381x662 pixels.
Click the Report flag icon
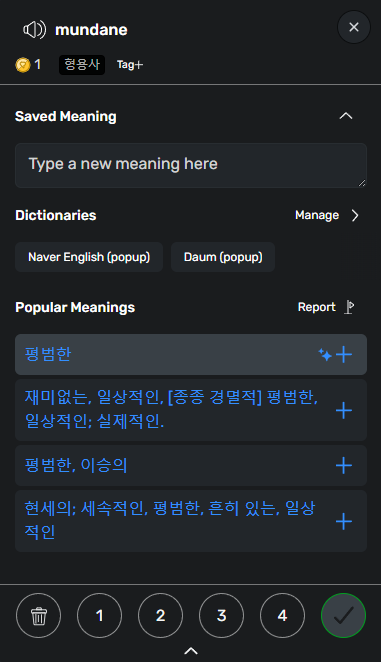tap(349, 307)
